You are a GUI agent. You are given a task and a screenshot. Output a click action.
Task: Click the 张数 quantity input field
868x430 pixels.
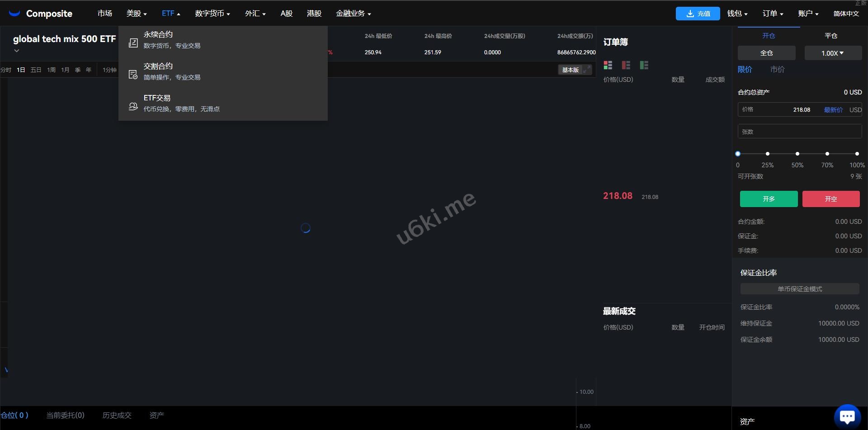799,131
